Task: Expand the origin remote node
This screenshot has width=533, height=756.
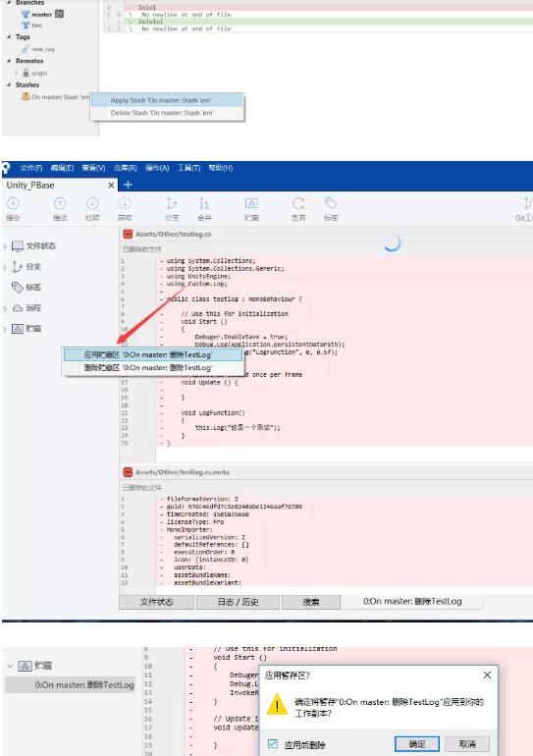Action: 16,73
